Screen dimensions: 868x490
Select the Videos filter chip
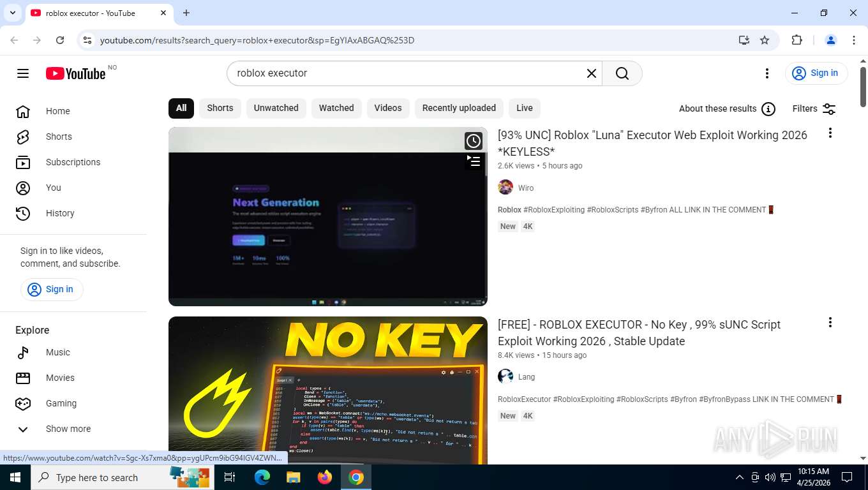(x=388, y=108)
